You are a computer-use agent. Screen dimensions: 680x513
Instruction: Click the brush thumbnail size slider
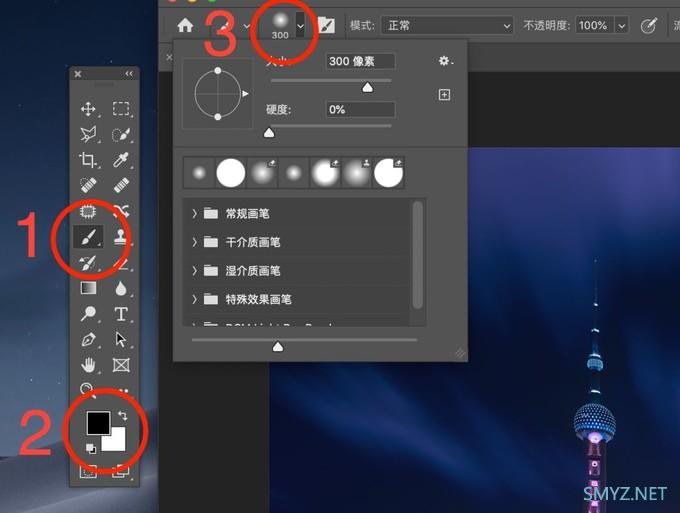(x=278, y=346)
